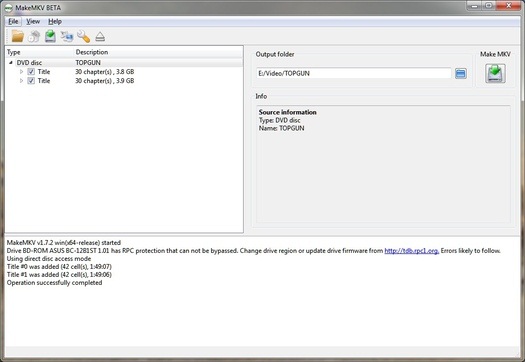The image size is (525, 362).
Task: Click the Save selected titles toolbar icon
Action: (x=50, y=36)
